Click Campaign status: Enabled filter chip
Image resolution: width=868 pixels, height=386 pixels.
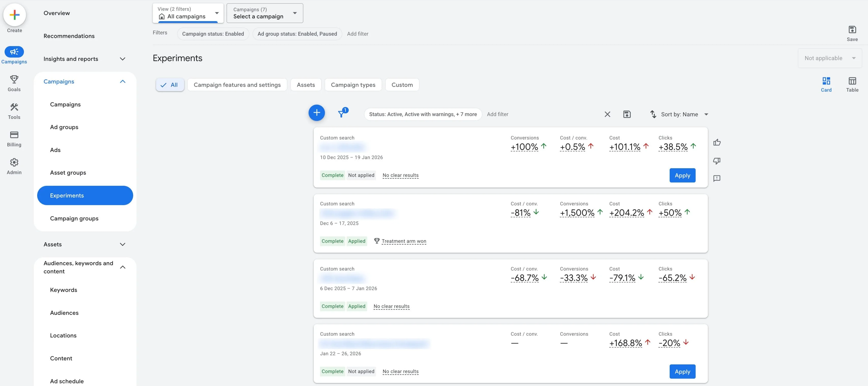click(213, 34)
